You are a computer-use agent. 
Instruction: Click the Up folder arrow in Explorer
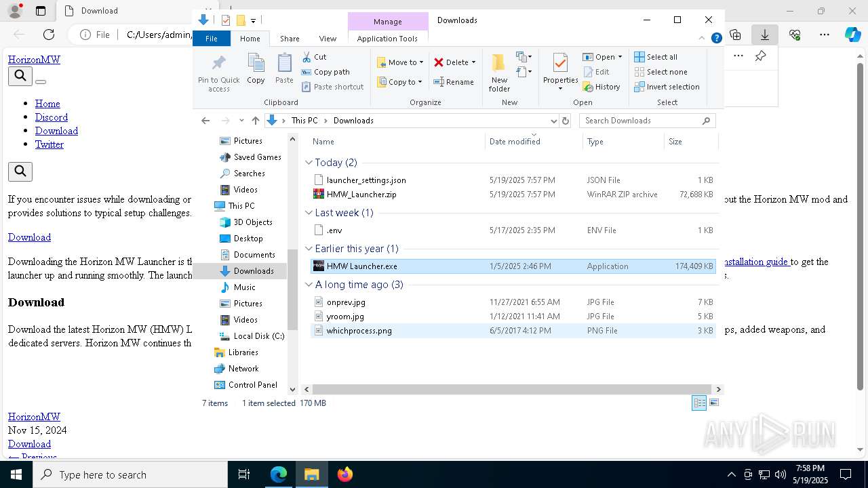(x=256, y=121)
